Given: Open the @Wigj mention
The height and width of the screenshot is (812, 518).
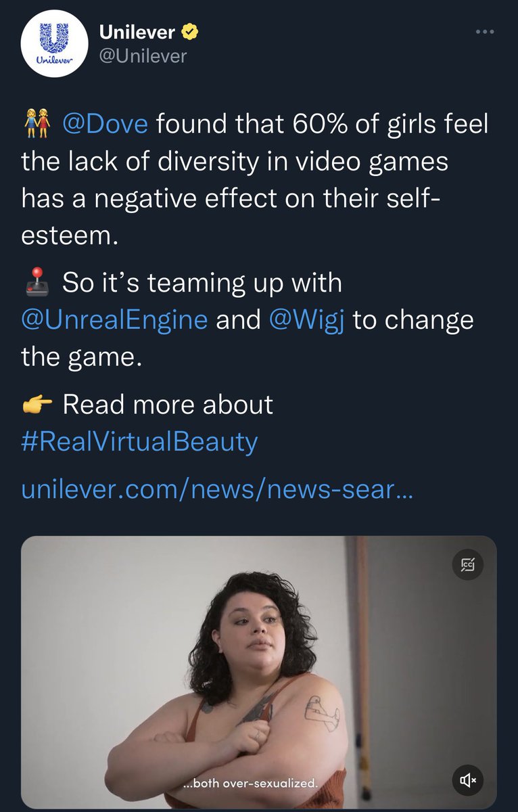Looking at the screenshot, I should 307,319.
